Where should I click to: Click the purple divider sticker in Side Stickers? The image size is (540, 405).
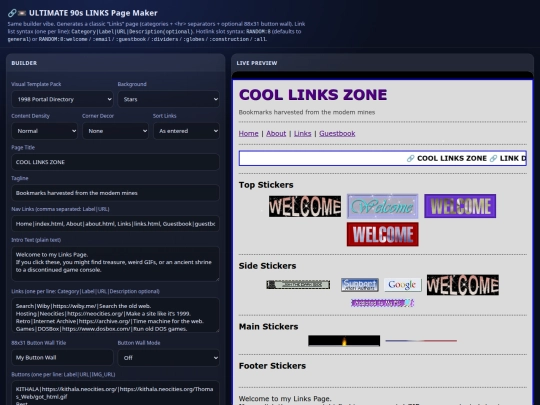[x=382, y=303]
